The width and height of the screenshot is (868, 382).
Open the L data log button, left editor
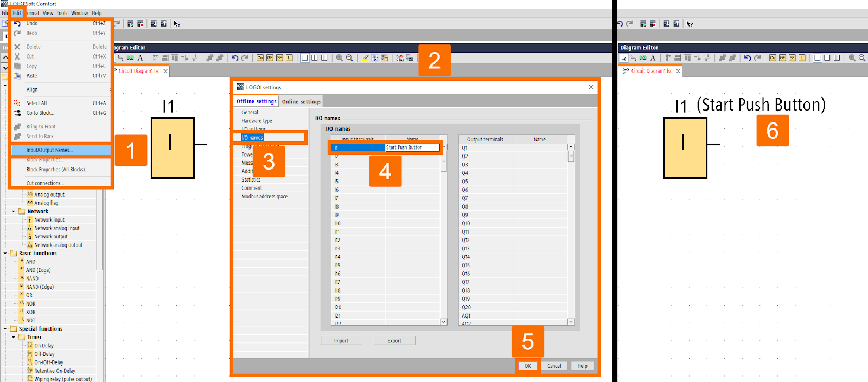pyautogui.click(x=289, y=58)
